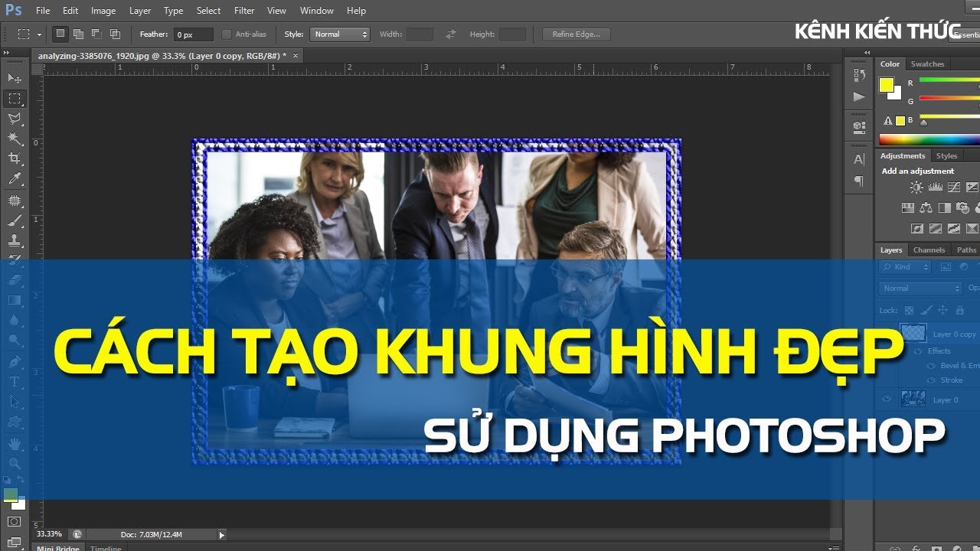
Task: Add a Levels adjustment
Action: (935, 187)
